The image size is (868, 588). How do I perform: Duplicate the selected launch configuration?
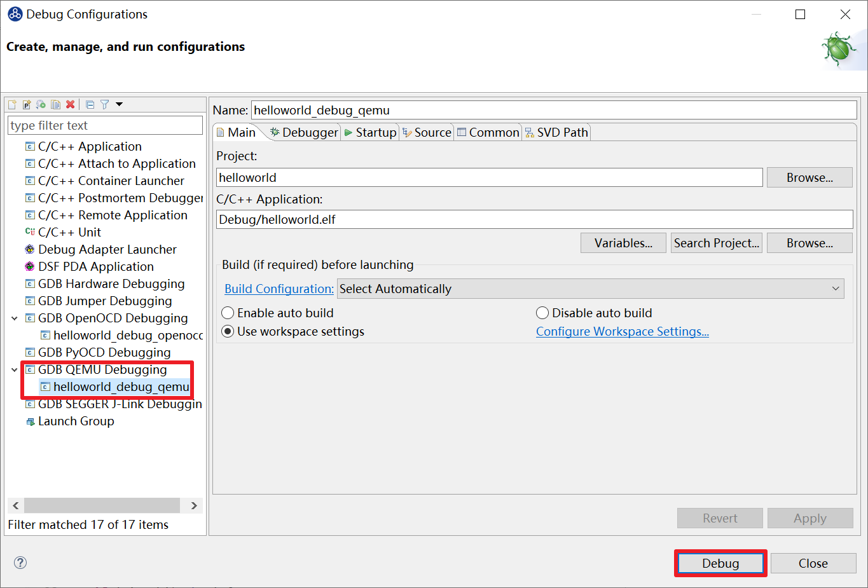pos(56,104)
